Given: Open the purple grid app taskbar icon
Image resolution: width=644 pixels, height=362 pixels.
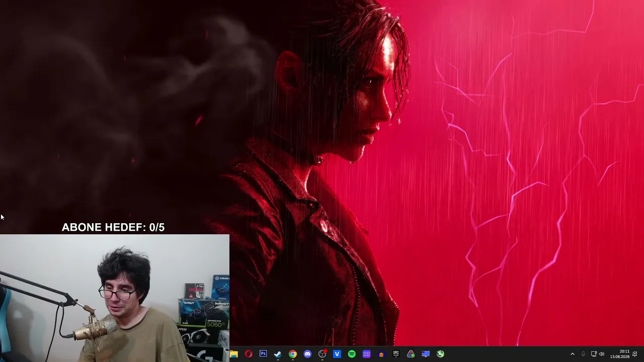Looking at the screenshot, I should 367,354.
